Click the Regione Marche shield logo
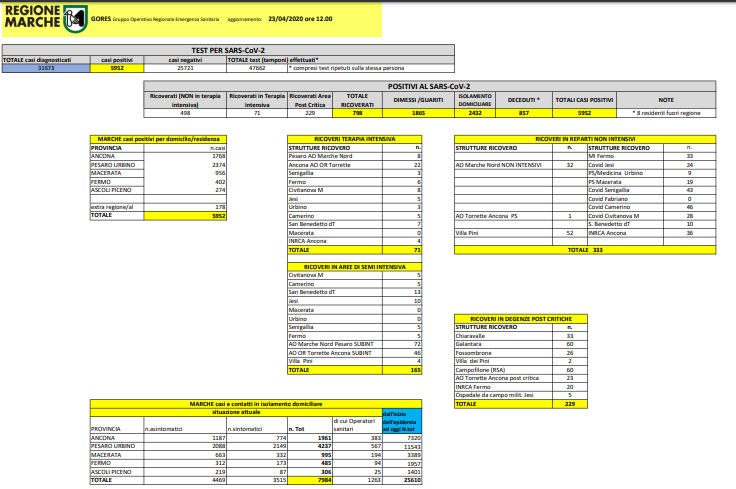This screenshot has width=736, height=489. [x=76, y=19]
